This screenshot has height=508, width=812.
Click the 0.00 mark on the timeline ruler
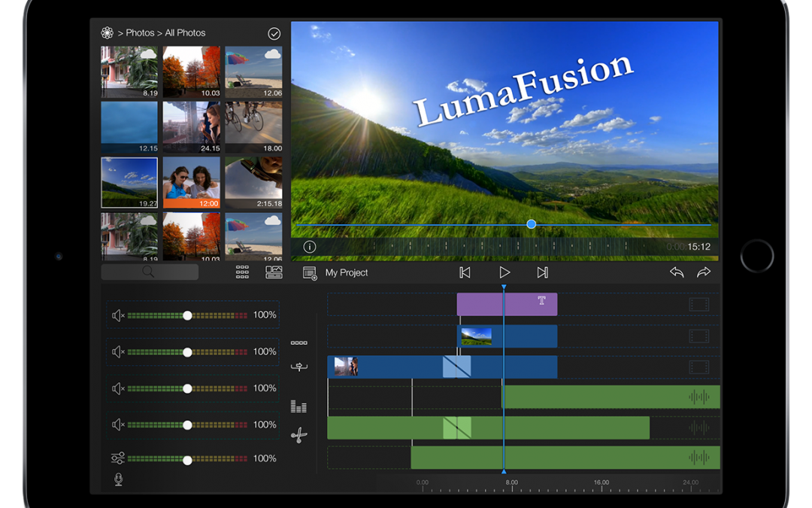423,482
